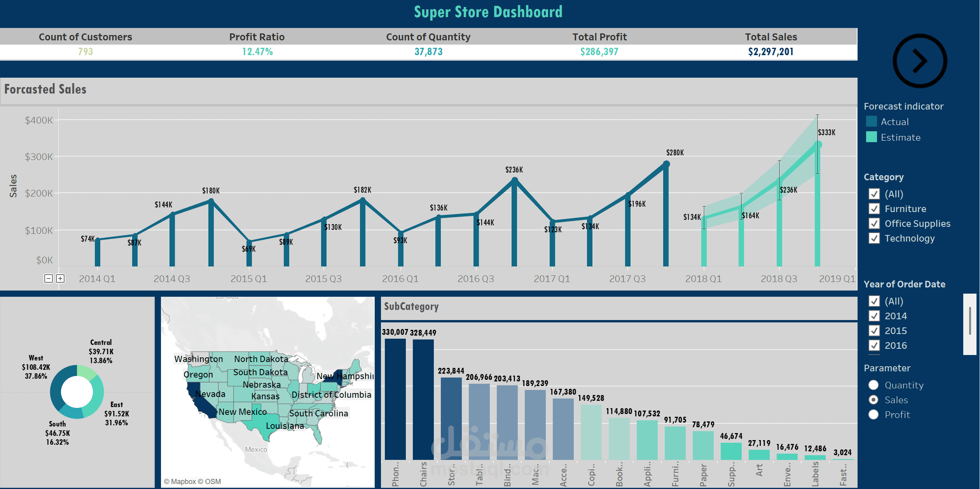Click the Count of Quantity value 37,873

click(428, 52)
